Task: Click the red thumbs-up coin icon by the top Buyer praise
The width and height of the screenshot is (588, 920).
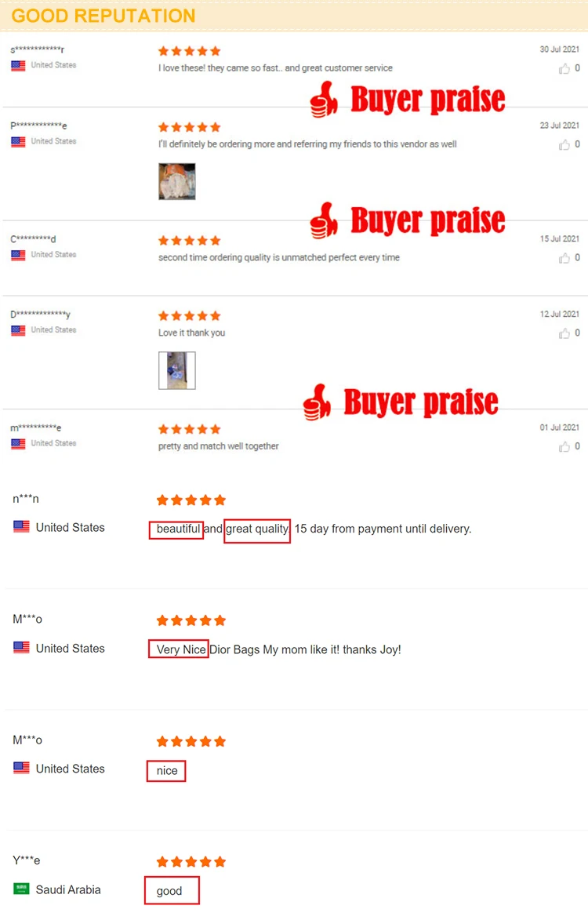Action: pyautogui.click(x=324, y=99)
